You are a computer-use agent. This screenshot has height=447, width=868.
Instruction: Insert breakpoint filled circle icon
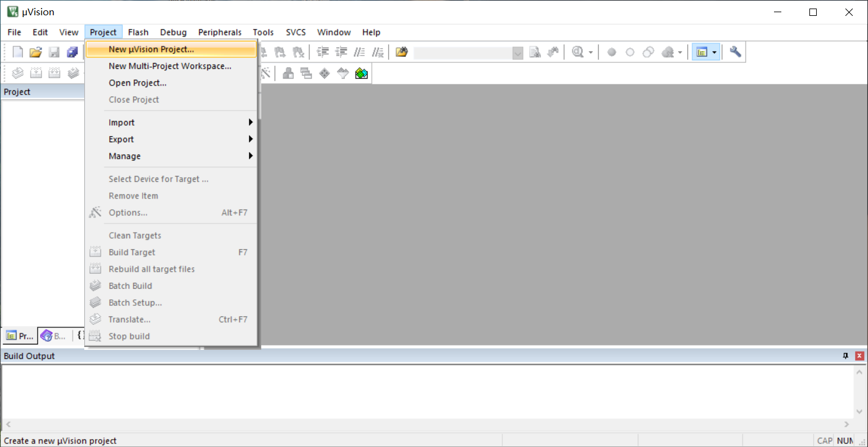click(x=612, y=53)
